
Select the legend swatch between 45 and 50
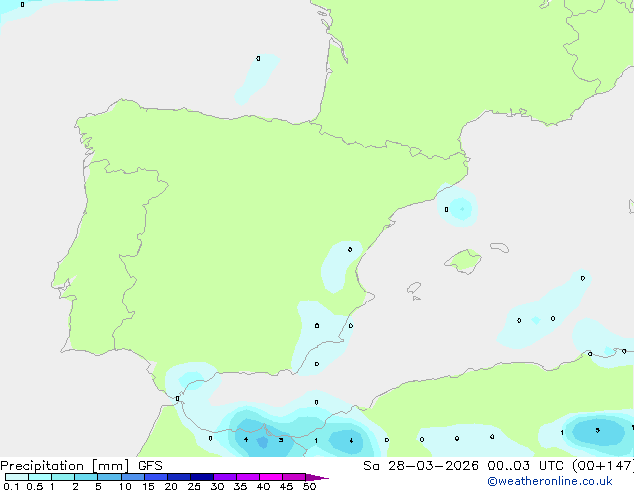(x=294, y=477)
